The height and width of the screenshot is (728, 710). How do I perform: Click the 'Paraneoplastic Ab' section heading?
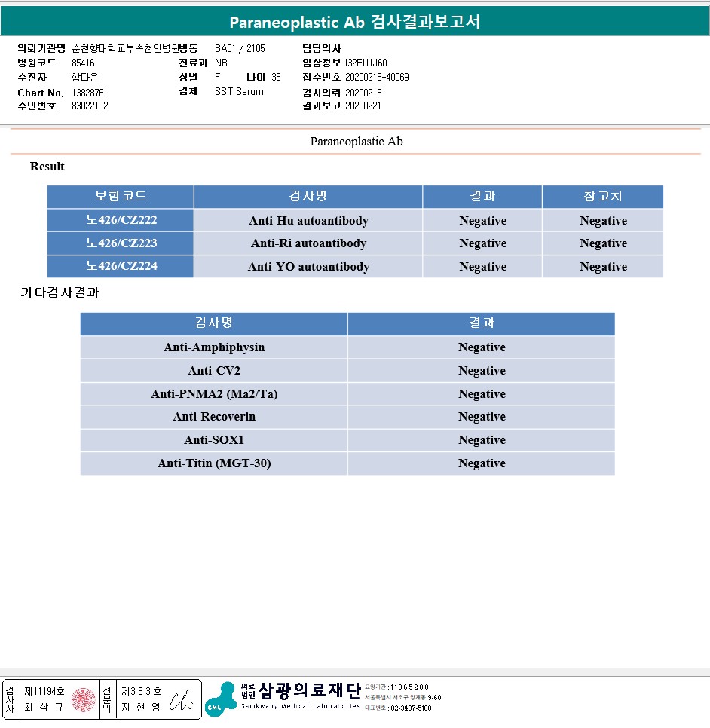point(357,141)
